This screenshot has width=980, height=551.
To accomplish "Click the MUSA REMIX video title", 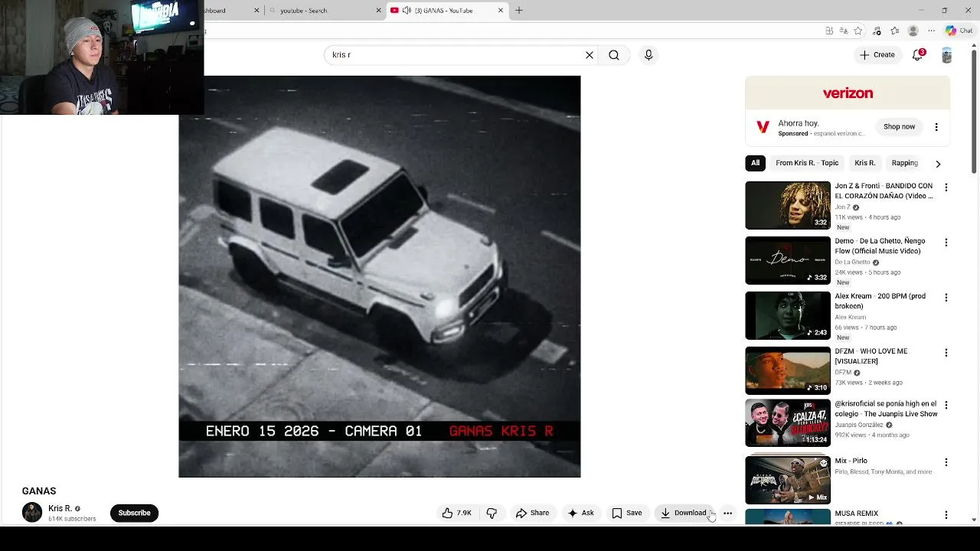I will pos(856,514).
